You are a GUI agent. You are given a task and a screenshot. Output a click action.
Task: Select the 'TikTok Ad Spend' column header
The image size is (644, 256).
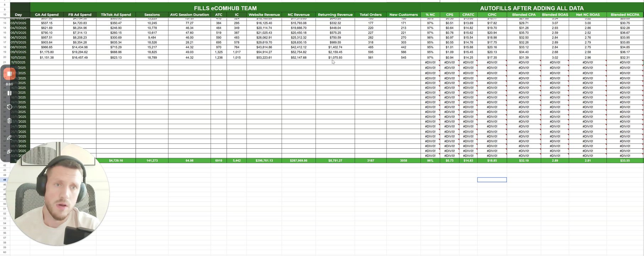(x=116, y=15)
